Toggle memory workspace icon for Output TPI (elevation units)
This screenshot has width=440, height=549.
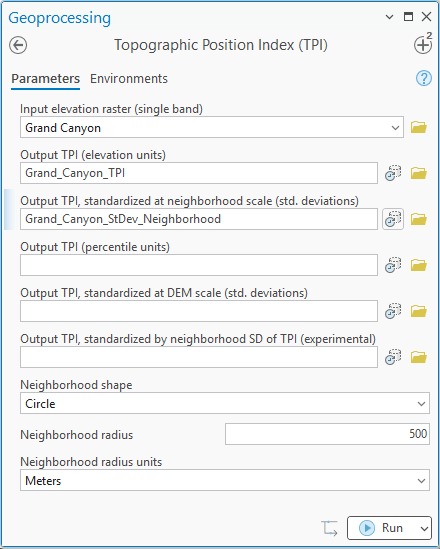[393, 173]
